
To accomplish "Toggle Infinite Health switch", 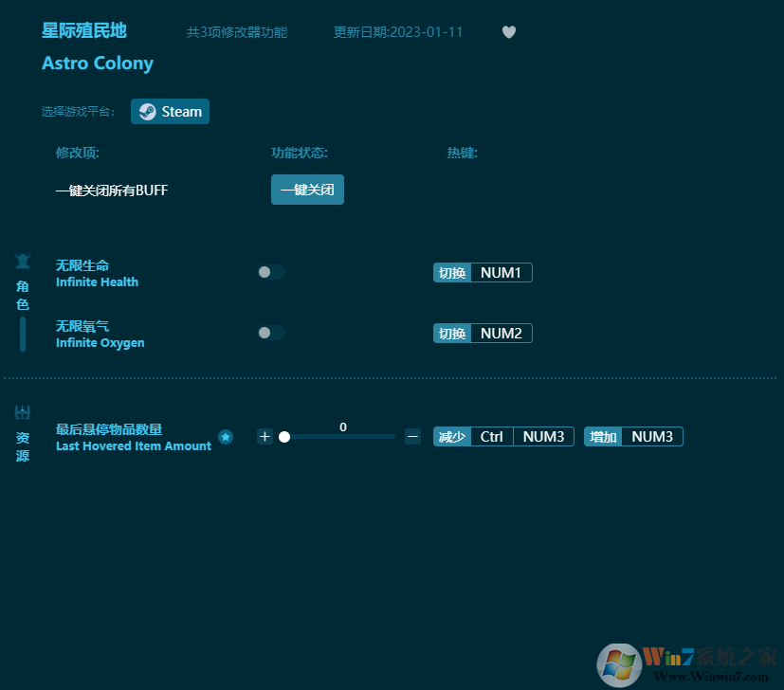I will tap(271, 272).
